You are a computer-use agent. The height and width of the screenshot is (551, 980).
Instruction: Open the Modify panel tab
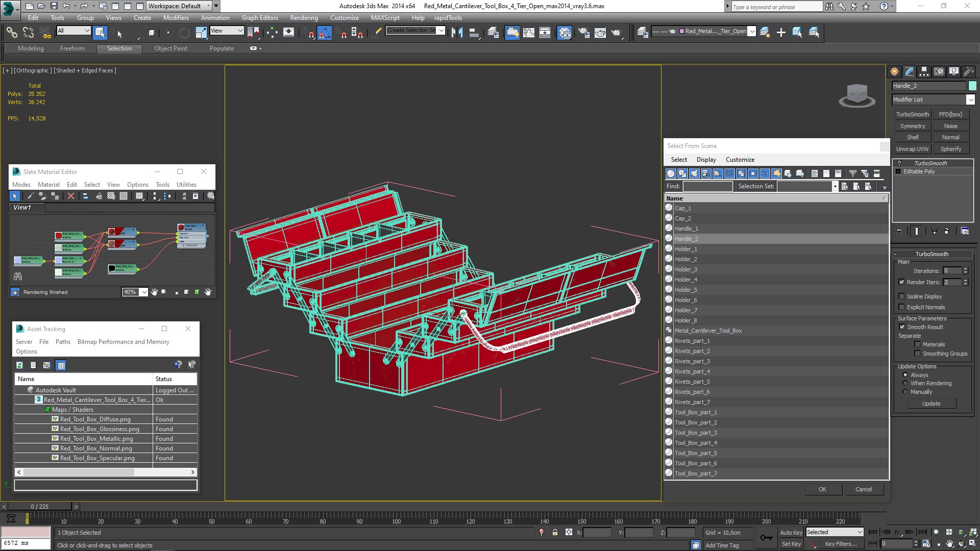coord(909,72)
